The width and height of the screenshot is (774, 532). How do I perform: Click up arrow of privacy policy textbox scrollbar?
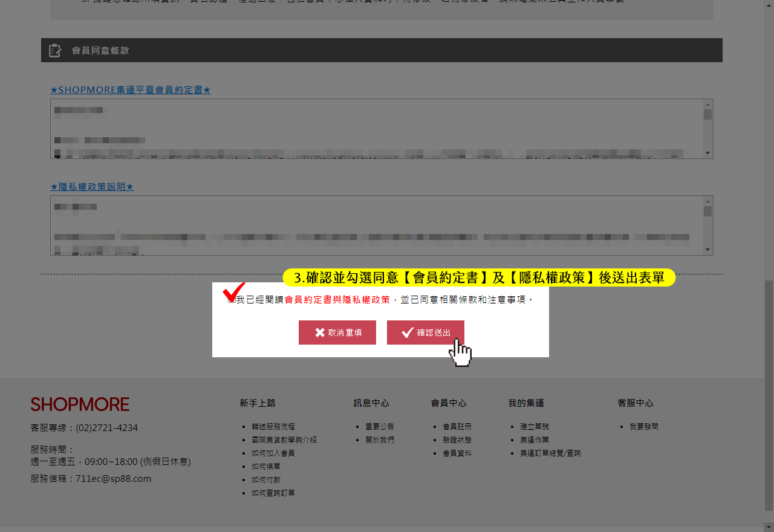pyautogui.click(x=707, y=201)
